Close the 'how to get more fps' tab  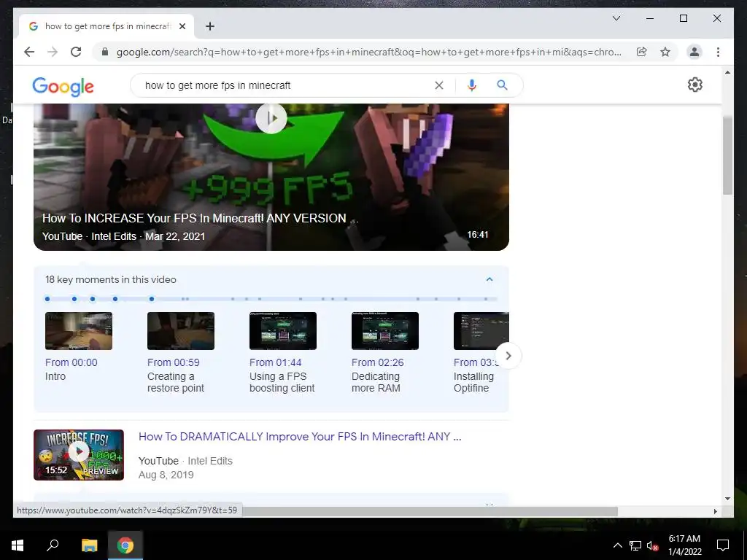[182, 26]
